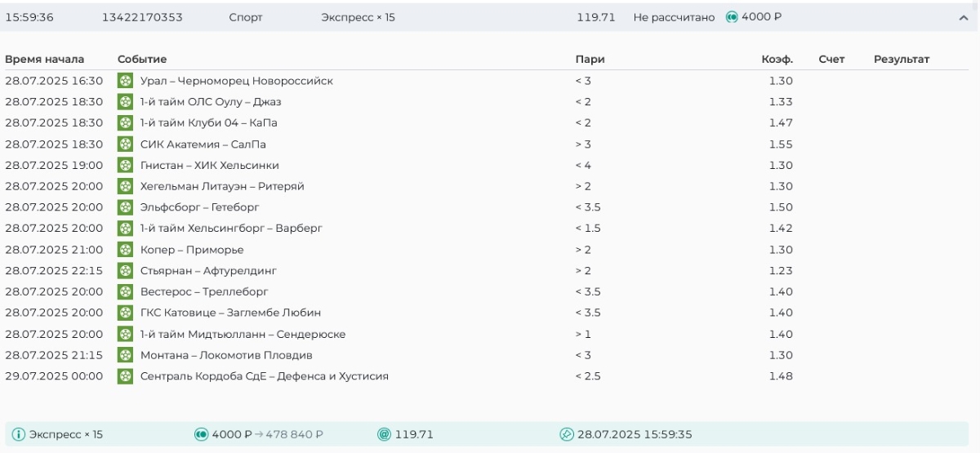Click the coefficient @ icon in bottom bar
The image size is (980, 453).
click(x=384, y=434)
